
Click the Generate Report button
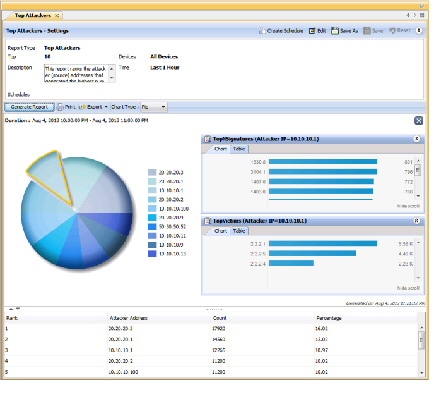[x=29, y=107]
